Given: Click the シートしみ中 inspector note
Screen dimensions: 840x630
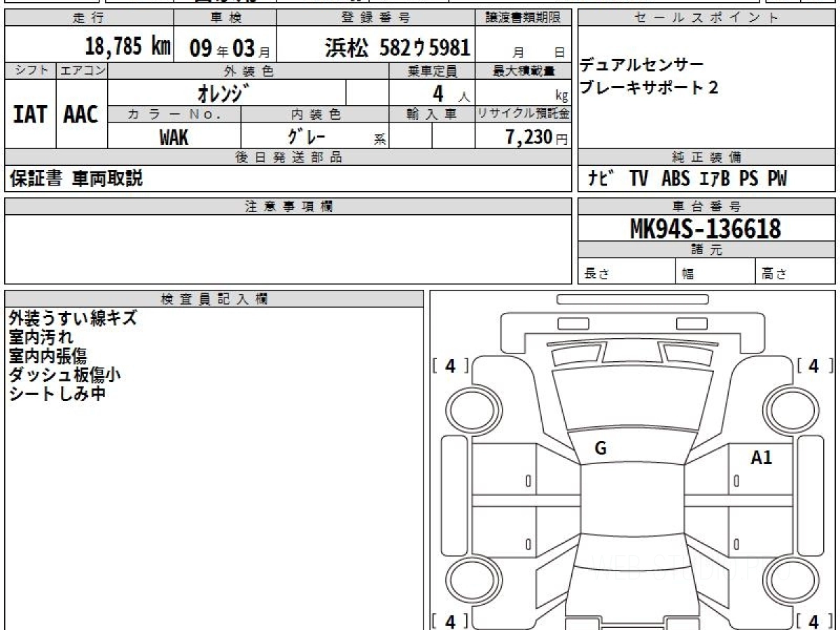Looking at the screenshot, I should (57, 394).
